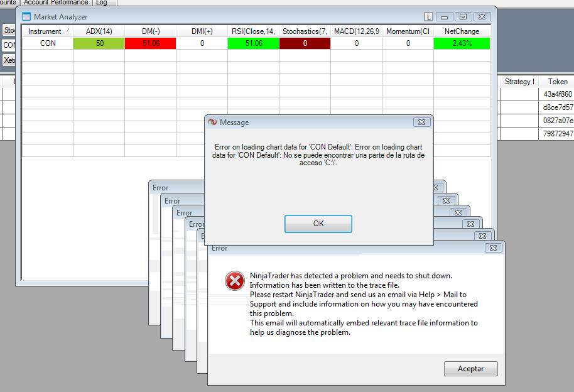Close the second stacked Error dialog
The width and height of the screenshot is (574, 392).
446,201
